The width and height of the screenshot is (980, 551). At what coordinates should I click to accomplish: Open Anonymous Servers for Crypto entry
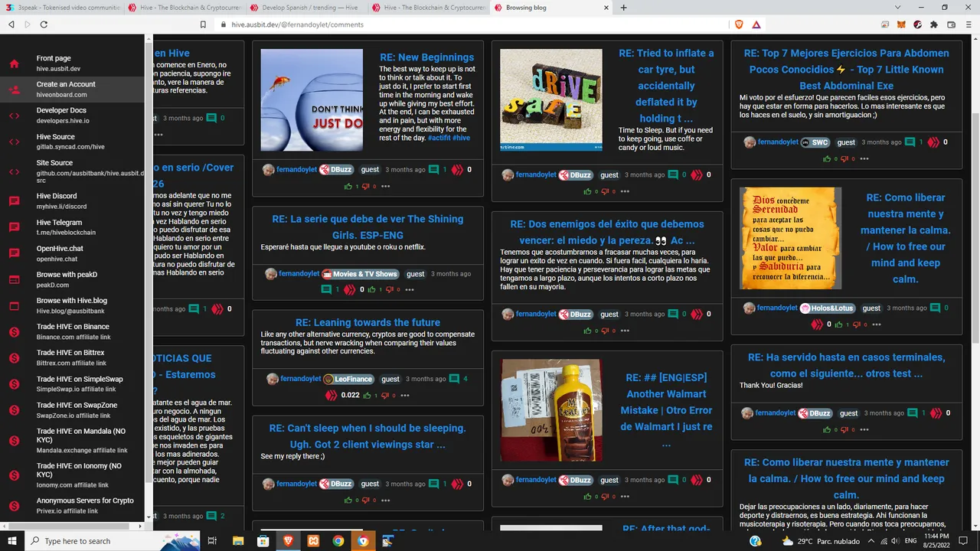(x=73, y=505)
